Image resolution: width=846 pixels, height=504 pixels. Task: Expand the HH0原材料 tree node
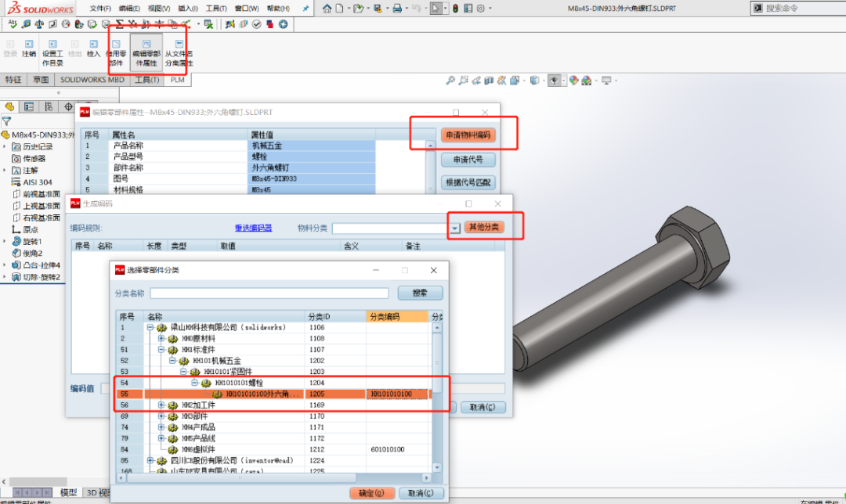(x=161, y=339)
